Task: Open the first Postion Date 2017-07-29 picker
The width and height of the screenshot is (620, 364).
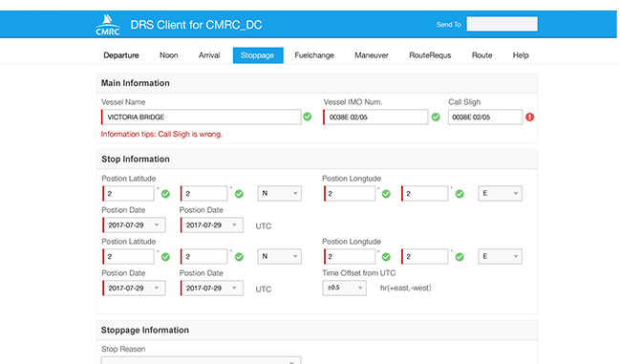Action: pyautogui.click(x=134, y=225)
